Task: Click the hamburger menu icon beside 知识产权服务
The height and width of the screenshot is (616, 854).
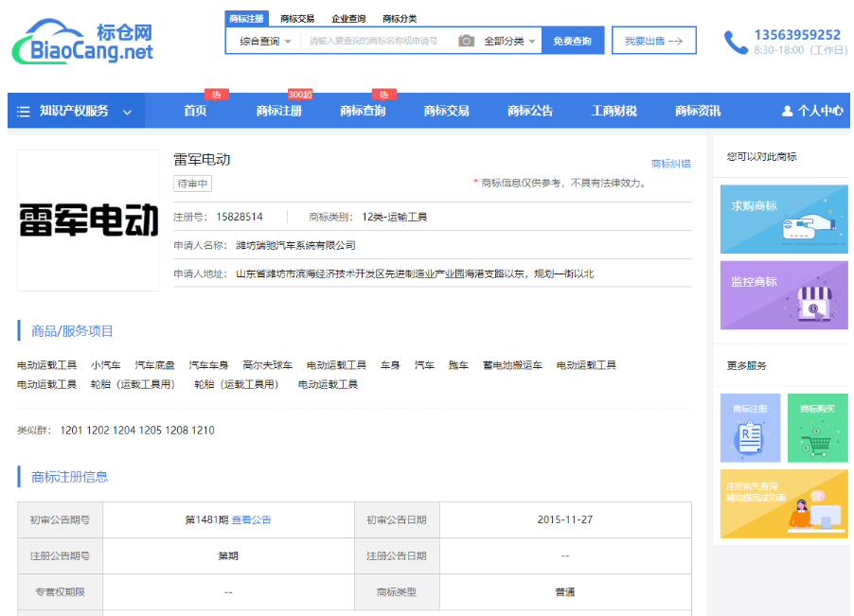Action: pyautogui.click(x=24, y=112)
